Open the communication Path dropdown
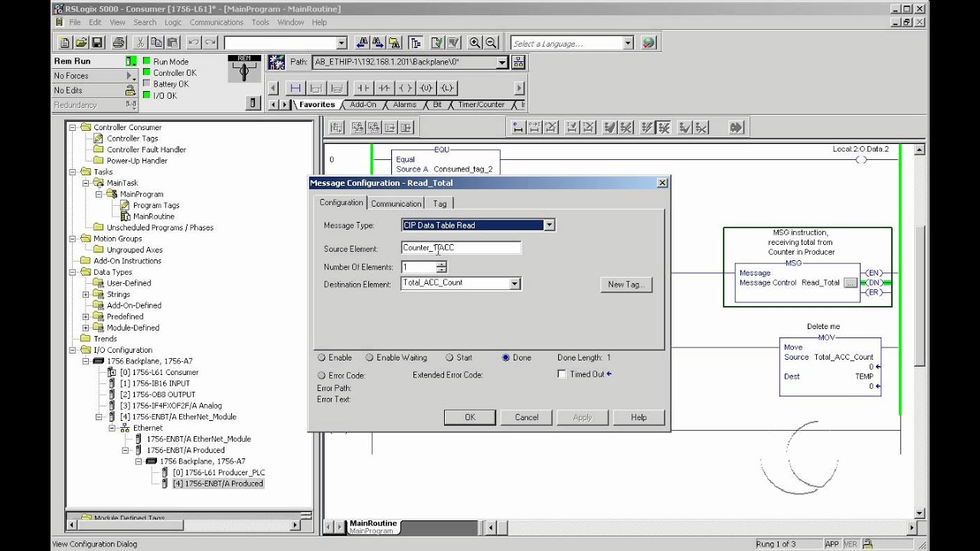 pos(502,62)
